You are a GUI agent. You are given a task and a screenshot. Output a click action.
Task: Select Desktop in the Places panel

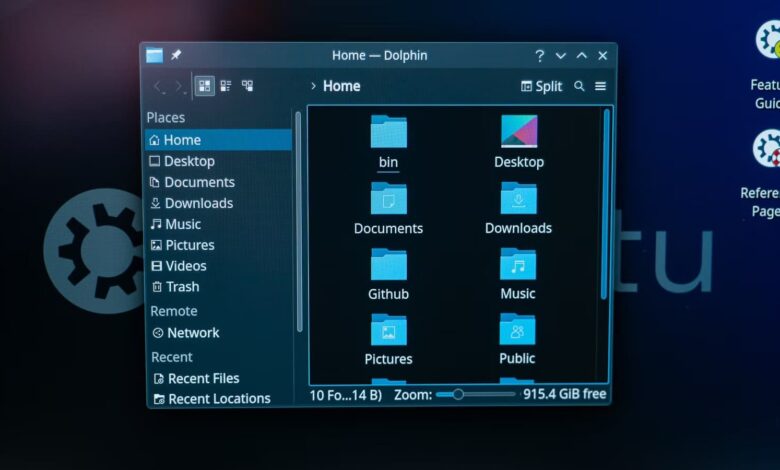click(218, 161)
